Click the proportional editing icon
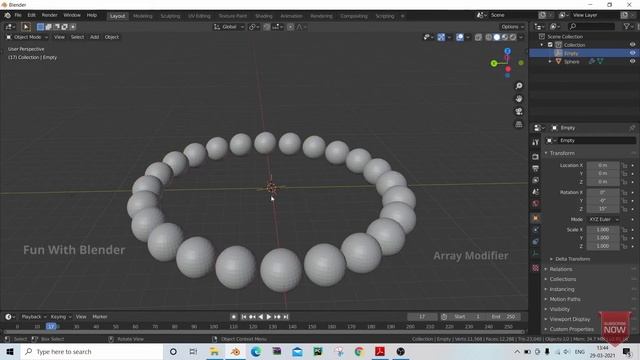Screen dimensions: 640x360 pyautogui.click(x=290, y=27)
